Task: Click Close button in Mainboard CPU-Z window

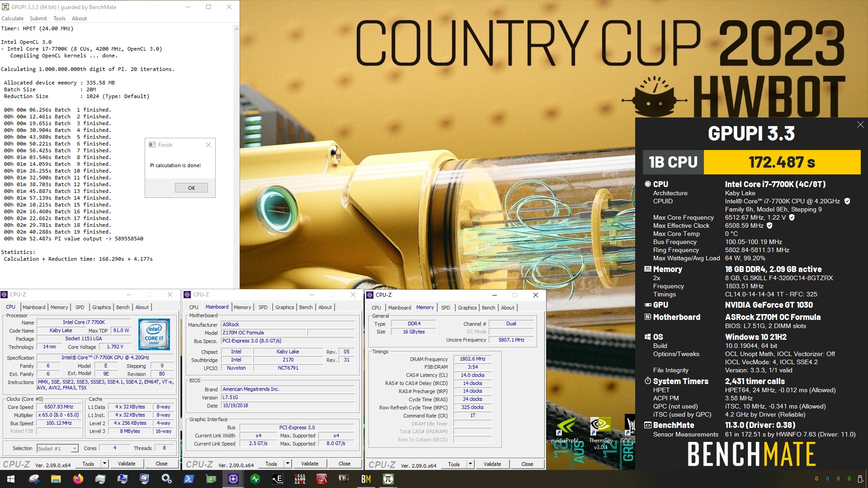Action: pos(344,464)
